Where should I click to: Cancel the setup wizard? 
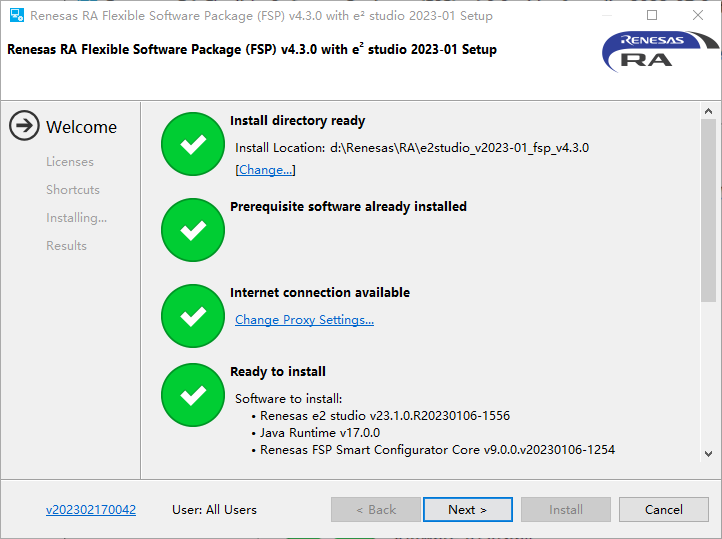664,510
